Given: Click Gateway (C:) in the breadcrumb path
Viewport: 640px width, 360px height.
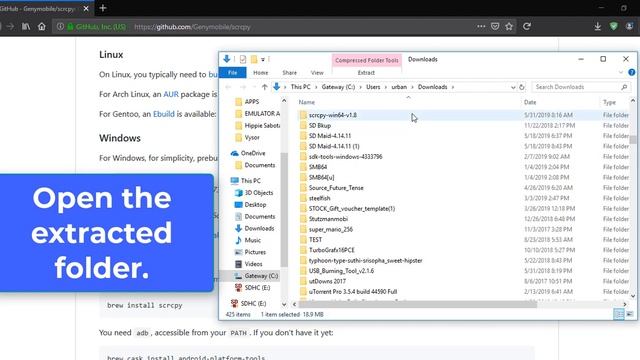Looking at the screenshot, I should click(338, 87).
